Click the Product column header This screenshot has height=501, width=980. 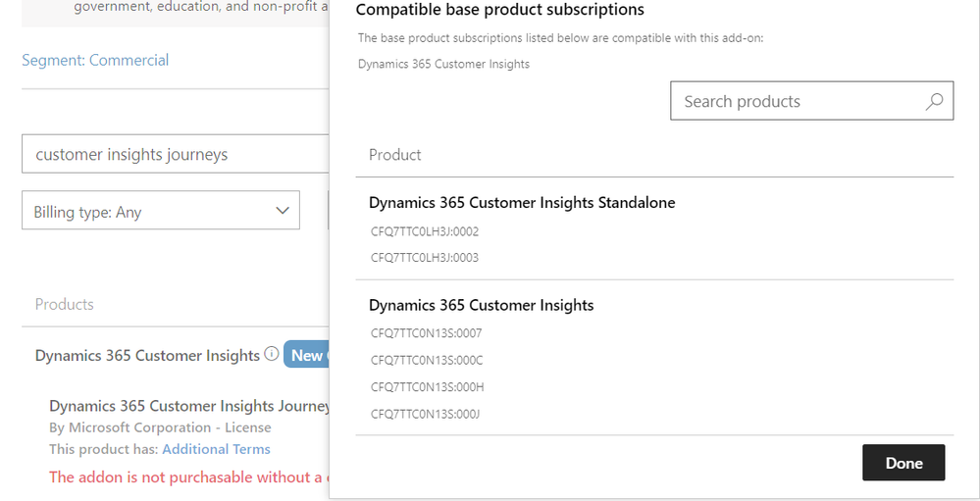(x=395, y=154)
